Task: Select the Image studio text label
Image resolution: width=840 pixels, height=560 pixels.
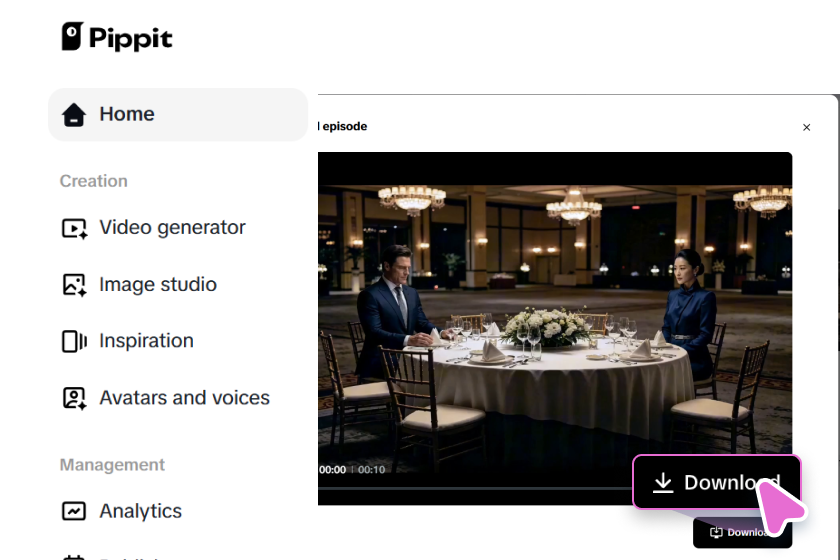Action: point(158,285)
